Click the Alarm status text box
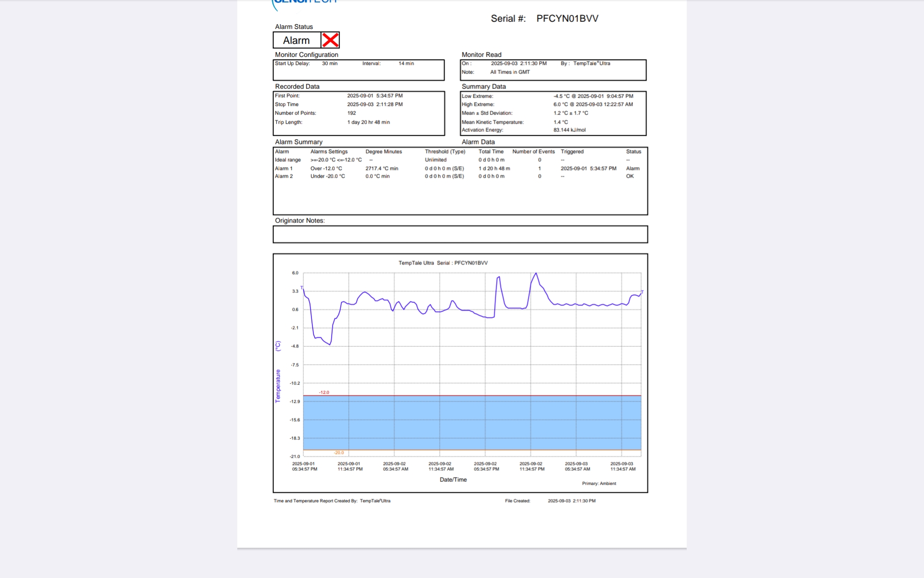This screenshot has height=578, width=924. (297, 40)
